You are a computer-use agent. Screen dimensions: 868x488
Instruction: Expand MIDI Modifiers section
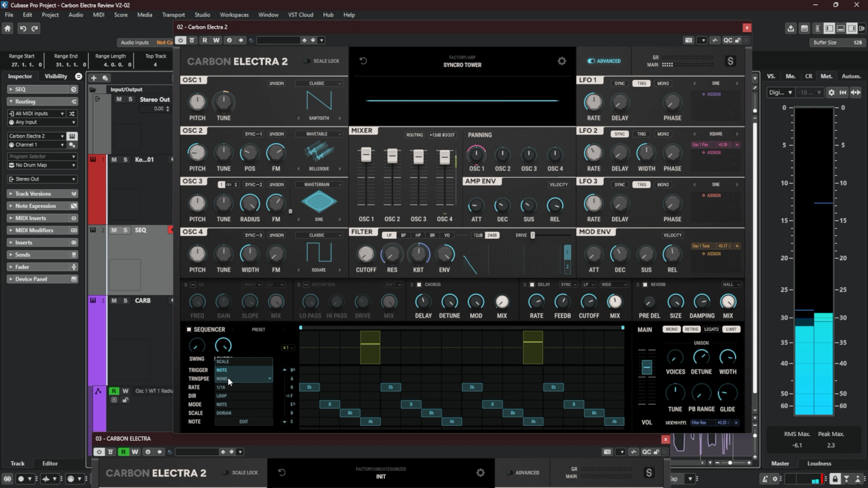pos(42,230)
